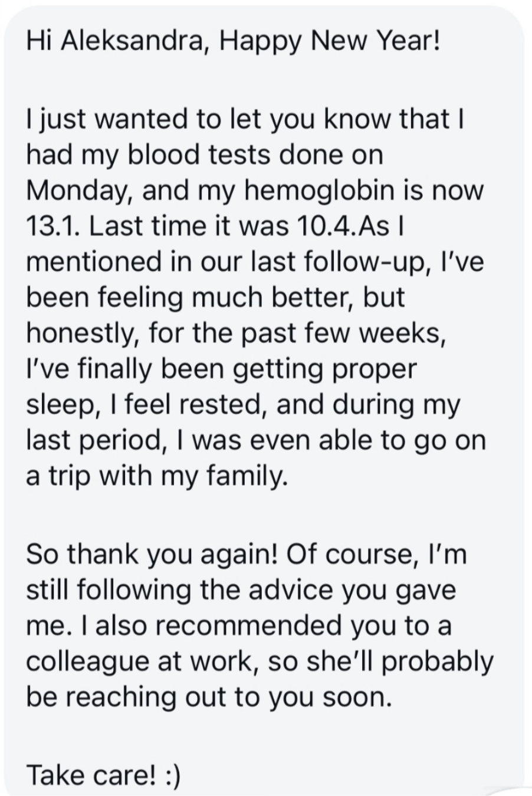Tap "a trip with my family." line
Image resolution: width=532 pixels, height=796 pixels.
pos(156,477)
